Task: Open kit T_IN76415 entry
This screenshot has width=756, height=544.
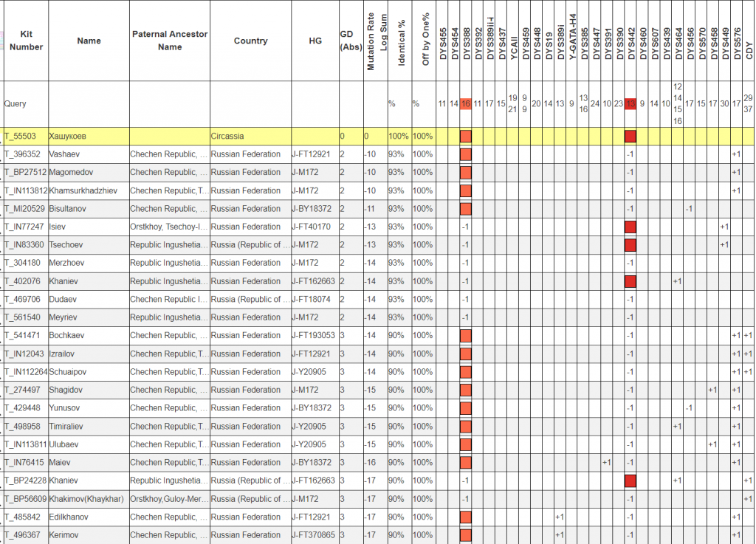Action: pos(24,463)
